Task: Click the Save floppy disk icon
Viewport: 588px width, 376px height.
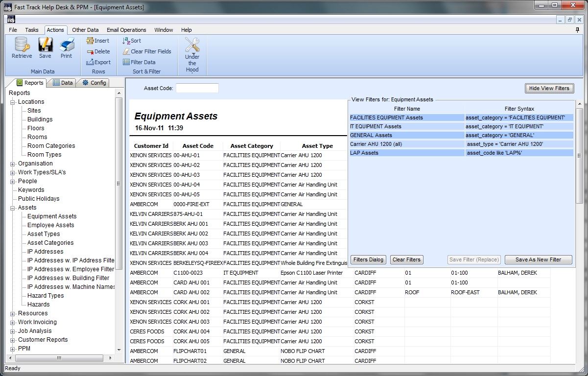Action: click(x=45, y=45)
